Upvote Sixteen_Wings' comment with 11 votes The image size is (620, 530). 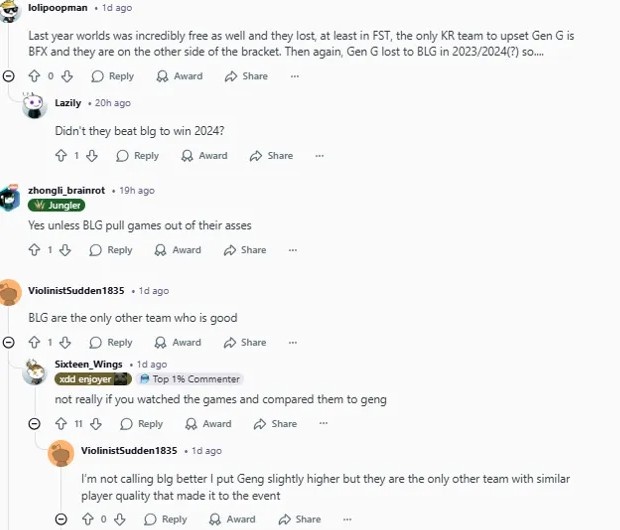[x=61, y=424]
